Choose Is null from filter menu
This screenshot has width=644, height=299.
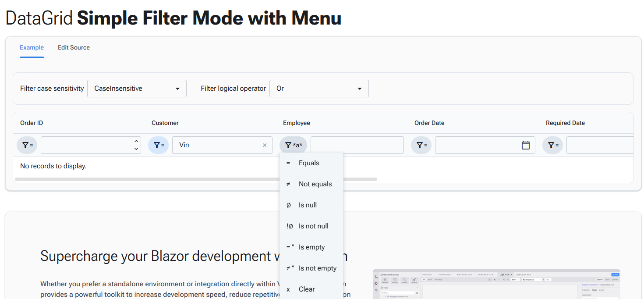click(x=311, y=205)
